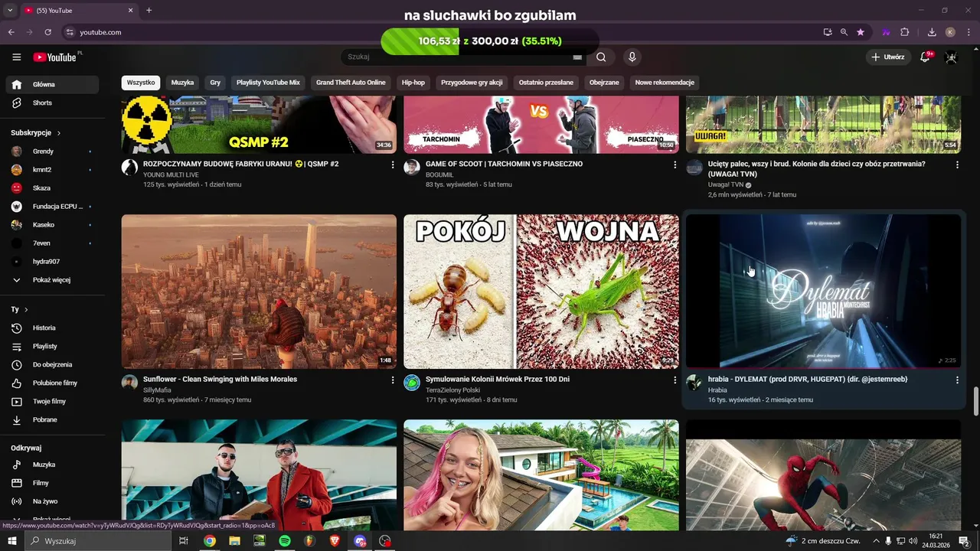The image size is (980, 551).
Task: Click the zoom magnifier in address bar
Action: pos(844,32)
